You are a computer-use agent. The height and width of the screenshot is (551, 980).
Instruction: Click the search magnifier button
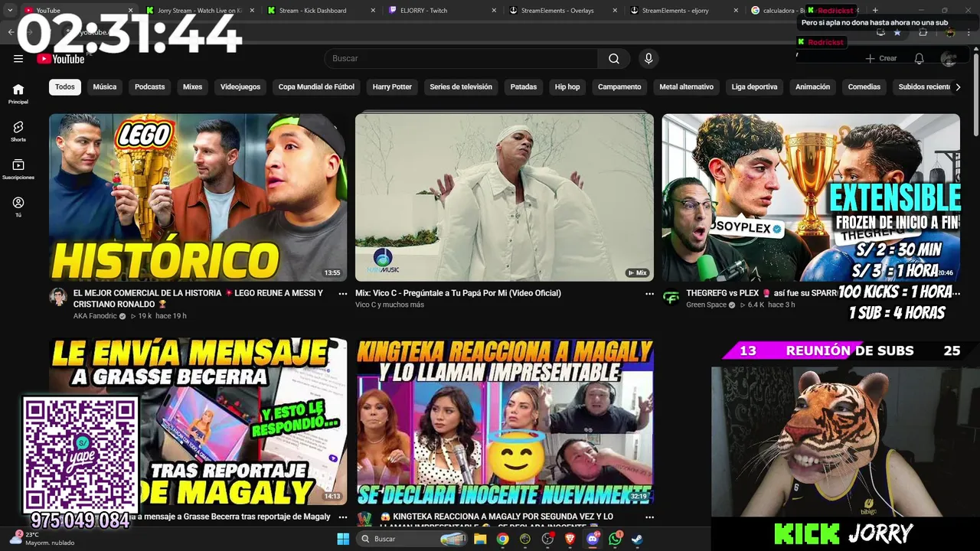pos(614,59)
